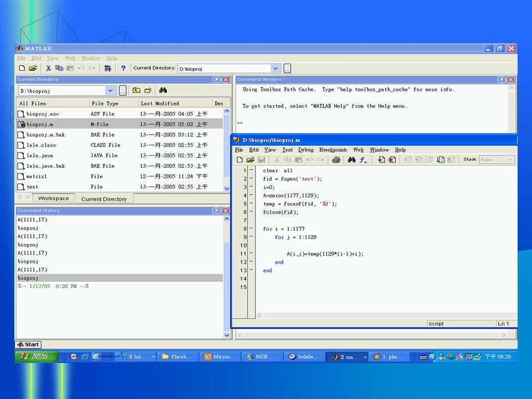Open the MSN taskbar button
This screenshot has width=532, height=399.
tap(262, 357)
